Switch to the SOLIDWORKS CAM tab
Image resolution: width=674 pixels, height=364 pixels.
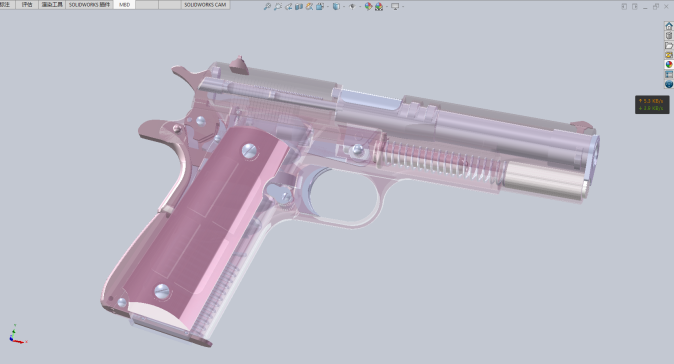click(x=205, y=5)
